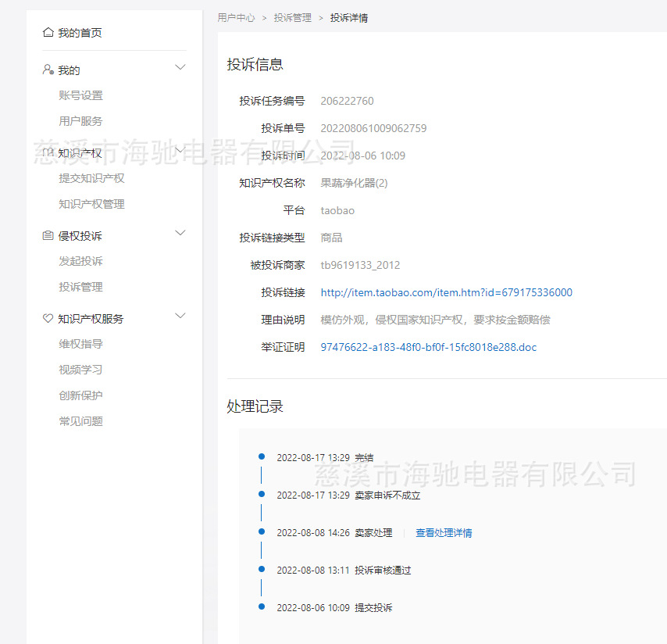The height and width of the screenshot is (644, 667).
Task: Select the reason text 模仿外观
Action: [342, 320]
